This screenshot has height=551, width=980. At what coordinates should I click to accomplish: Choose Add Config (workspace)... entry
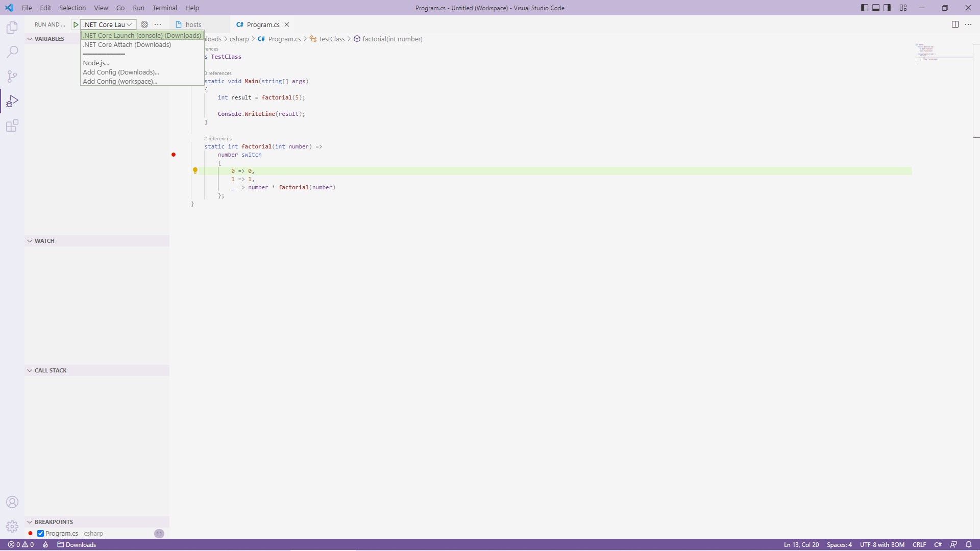point(120,82)
